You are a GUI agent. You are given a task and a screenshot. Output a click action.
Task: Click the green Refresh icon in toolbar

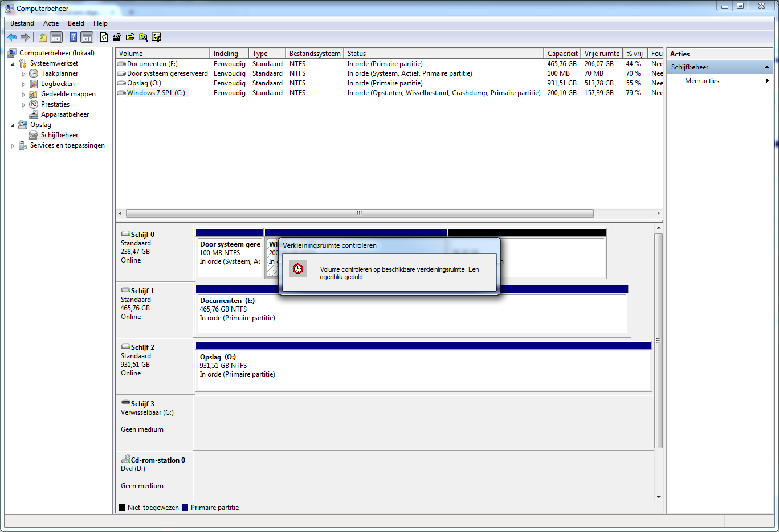[104, 37]
